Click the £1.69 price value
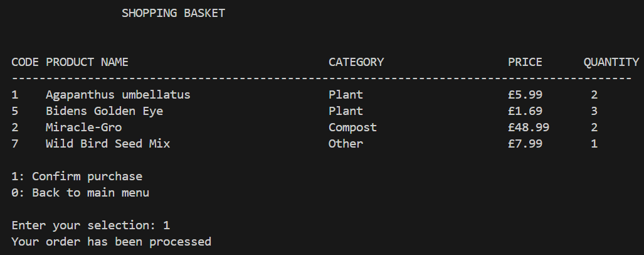 pyautogui.click(x=525, y=111)
